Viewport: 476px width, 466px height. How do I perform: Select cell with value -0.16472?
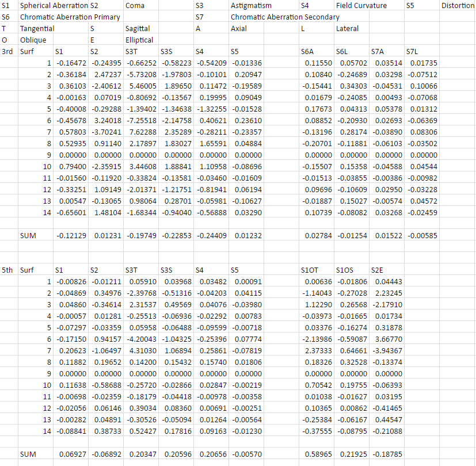click(71, 63)
